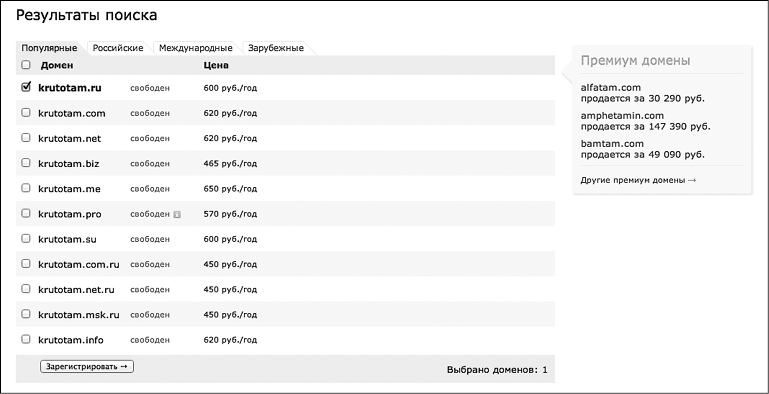Image resolution: width=769 pixels, height=394 pixels.
Task: Click the info icon next to krutotam.pro
Action: coord(177,214)
